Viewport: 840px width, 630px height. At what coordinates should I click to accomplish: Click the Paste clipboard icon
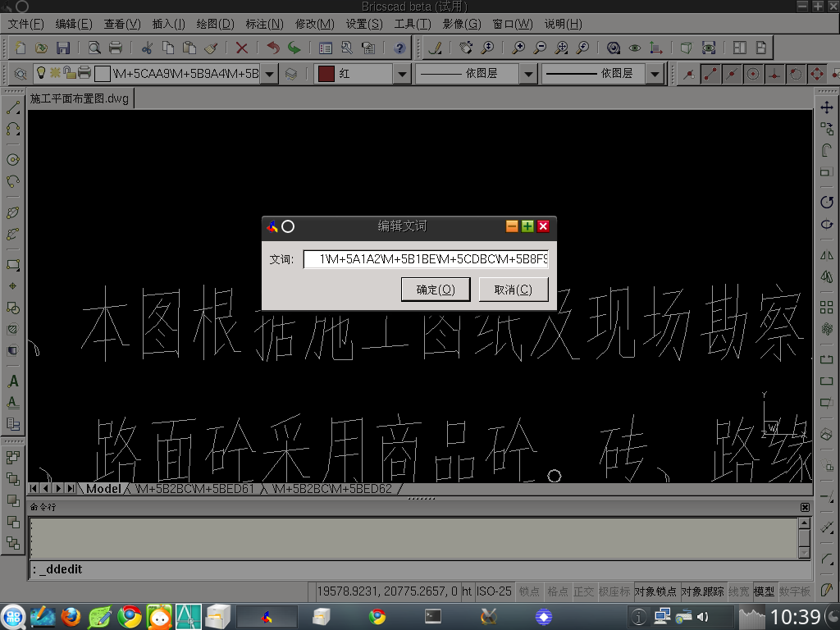tap(189, 48)
